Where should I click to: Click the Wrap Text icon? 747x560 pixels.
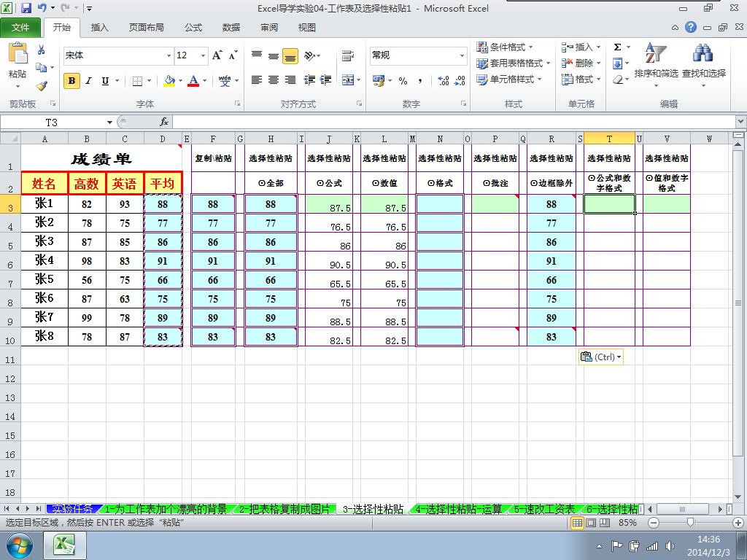348,55
